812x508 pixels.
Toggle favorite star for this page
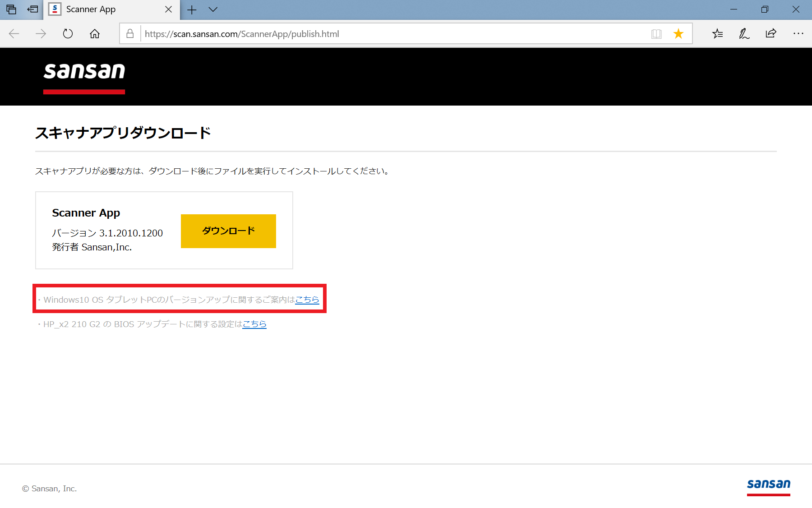tap(678, 34)
